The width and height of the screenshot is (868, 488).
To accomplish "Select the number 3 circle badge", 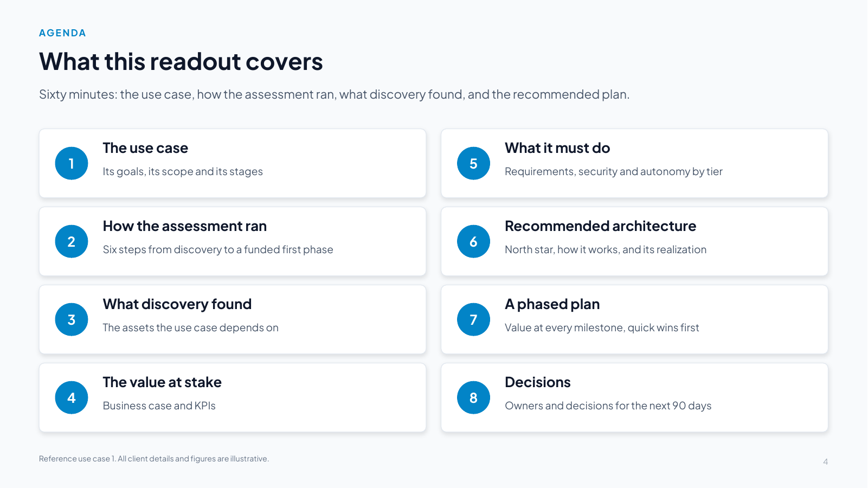I will pyautogui.click(x=72, y=319).
